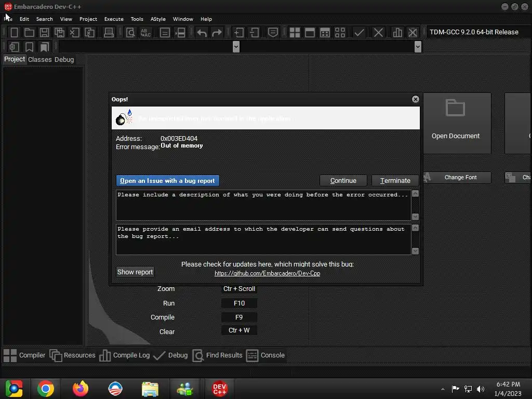Click the Stop Execution X toolbar icon

point(378,33)
